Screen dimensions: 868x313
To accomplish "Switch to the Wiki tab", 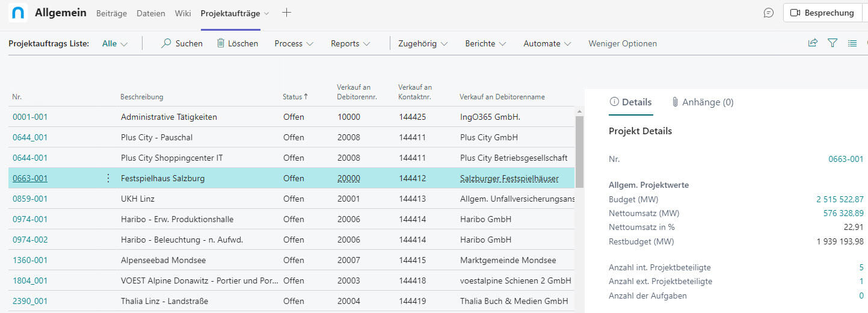I will pos(183,13).
